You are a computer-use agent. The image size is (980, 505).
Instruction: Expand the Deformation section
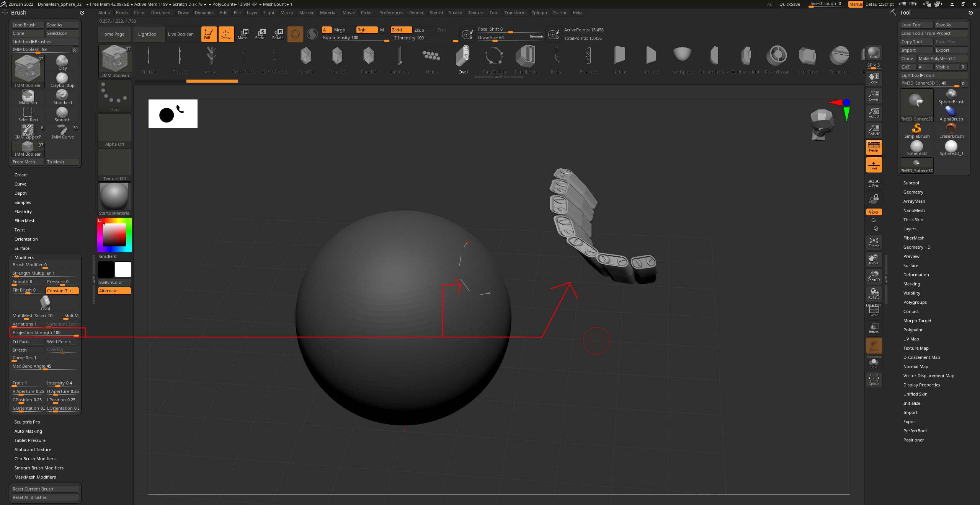916,275
